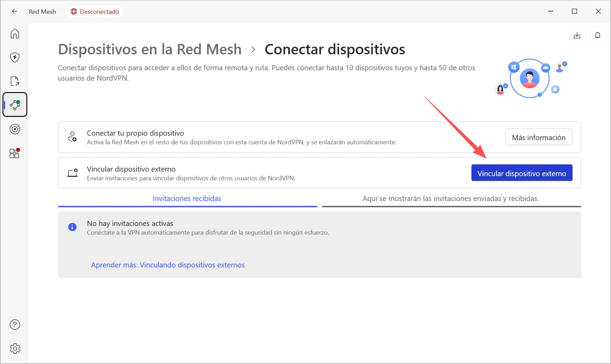
Task: Select the second invitations tab on the right
Action: (x=451, y=199)
